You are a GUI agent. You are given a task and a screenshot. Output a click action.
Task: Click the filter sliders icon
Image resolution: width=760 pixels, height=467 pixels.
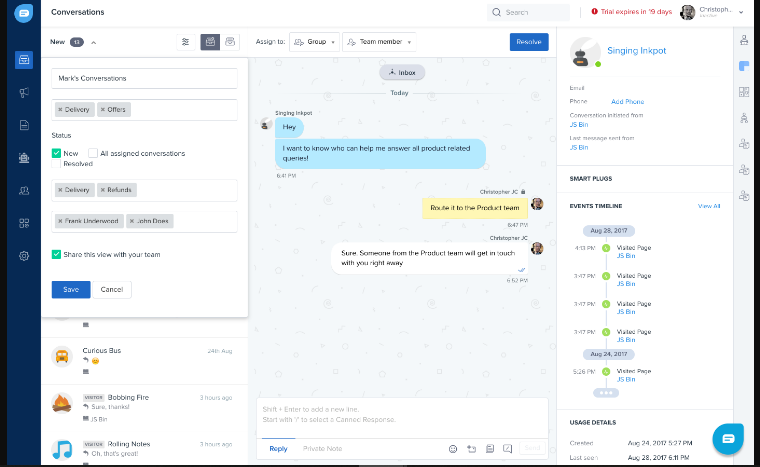(x=185, y=42)
